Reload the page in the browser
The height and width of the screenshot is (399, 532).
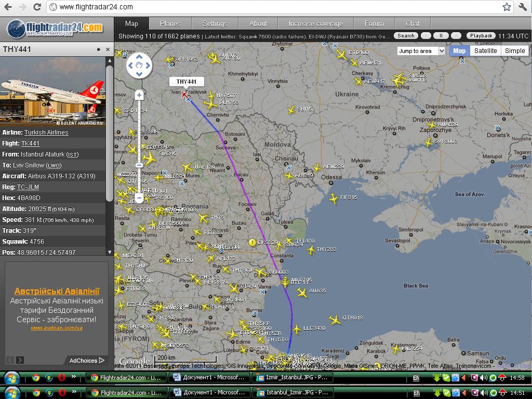37,7
